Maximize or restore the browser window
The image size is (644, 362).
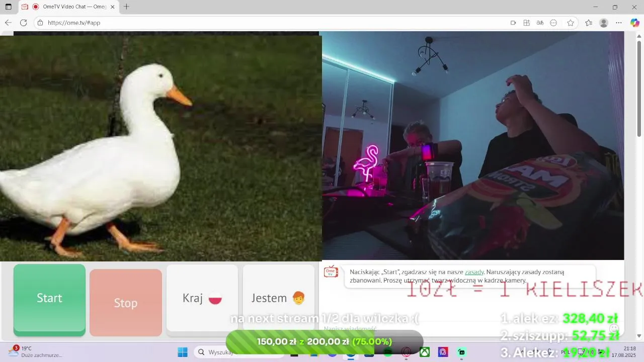pyautogui.click(x=615, y=7)
